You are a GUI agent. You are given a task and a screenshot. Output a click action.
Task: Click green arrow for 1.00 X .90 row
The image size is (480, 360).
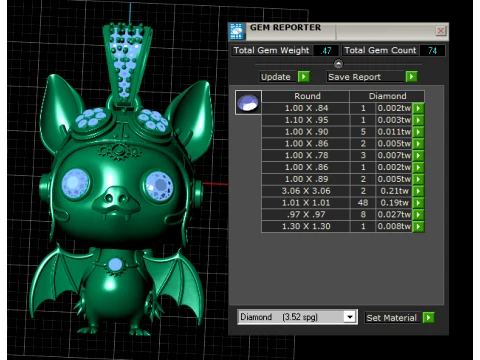click(418, 132)
